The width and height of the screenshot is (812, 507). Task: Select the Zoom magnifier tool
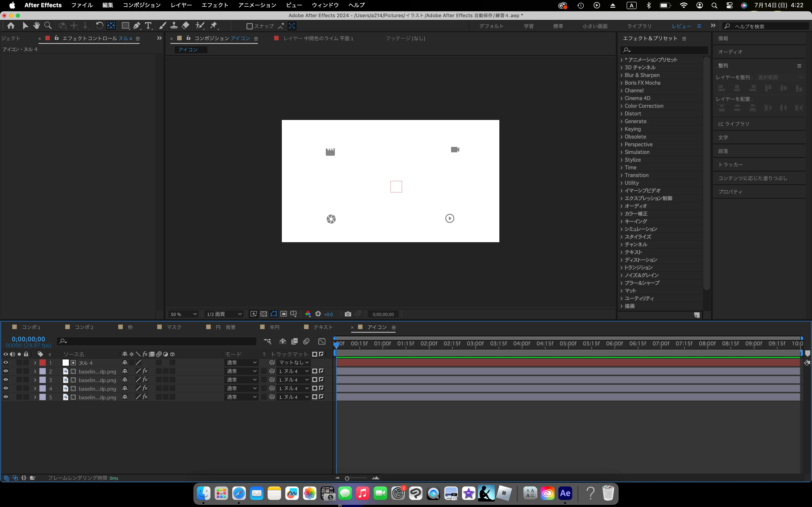(48, 26)
